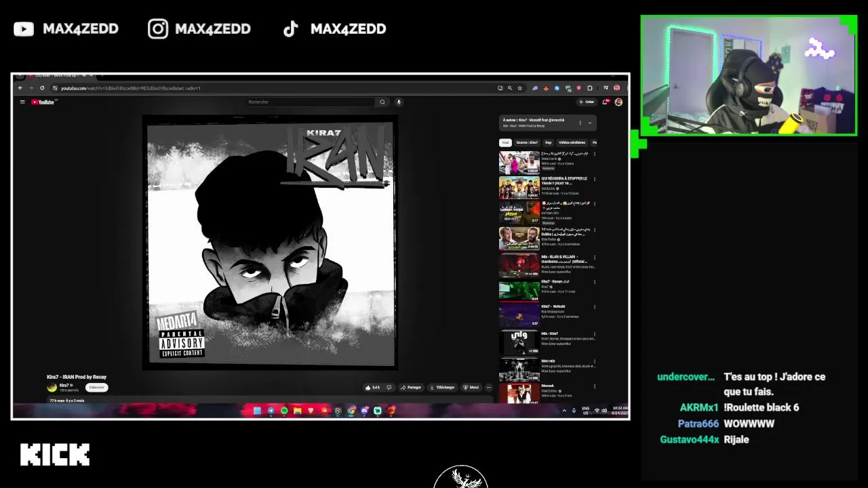Select the Rap filter chip
The height and width of the screenshot is (488, 868).
pyautogui.click(x=548, y=143)
